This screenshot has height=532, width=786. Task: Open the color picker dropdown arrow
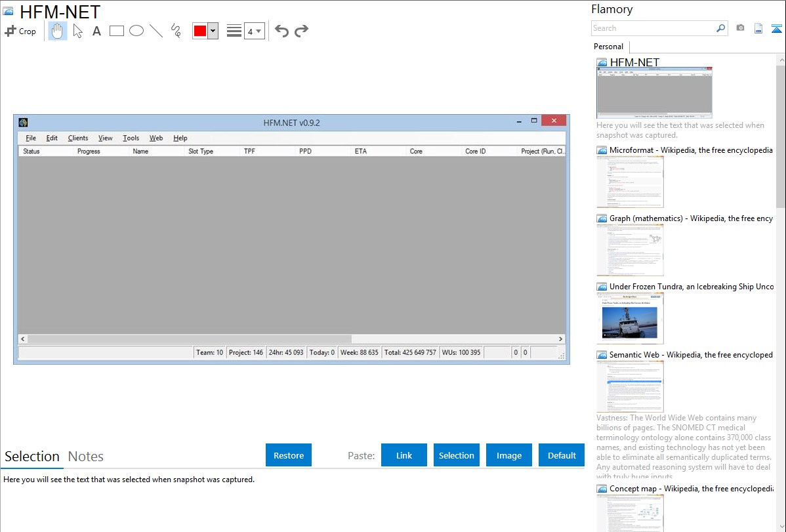[x=213, y=31]
